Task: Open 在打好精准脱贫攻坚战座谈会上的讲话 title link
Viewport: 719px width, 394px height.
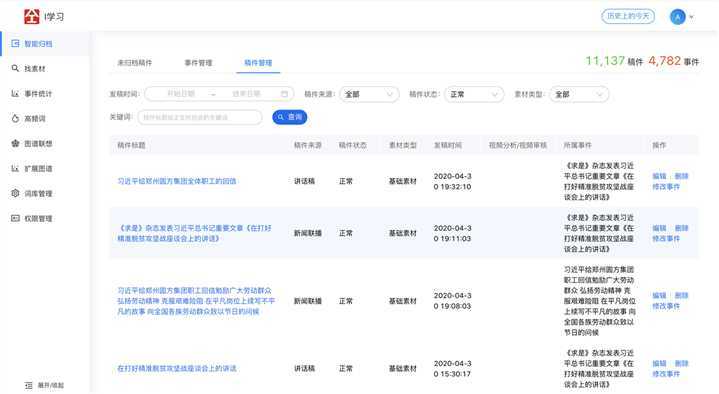Action: [177, 368]
